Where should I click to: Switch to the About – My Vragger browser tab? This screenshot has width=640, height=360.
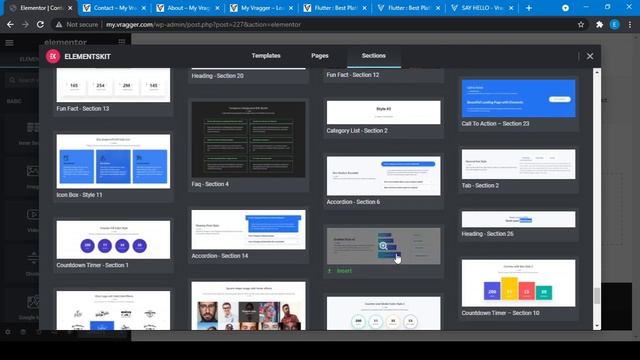tap(187, 8)
